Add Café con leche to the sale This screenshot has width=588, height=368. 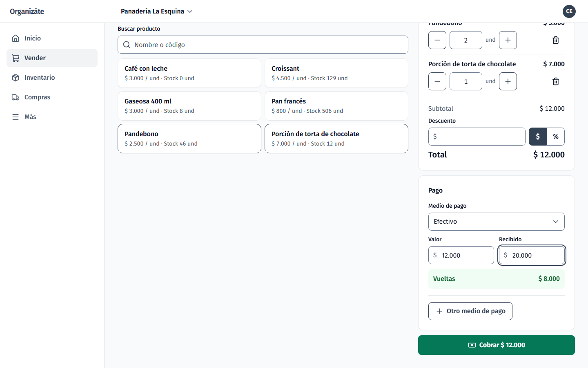click(x=189, y=73)
